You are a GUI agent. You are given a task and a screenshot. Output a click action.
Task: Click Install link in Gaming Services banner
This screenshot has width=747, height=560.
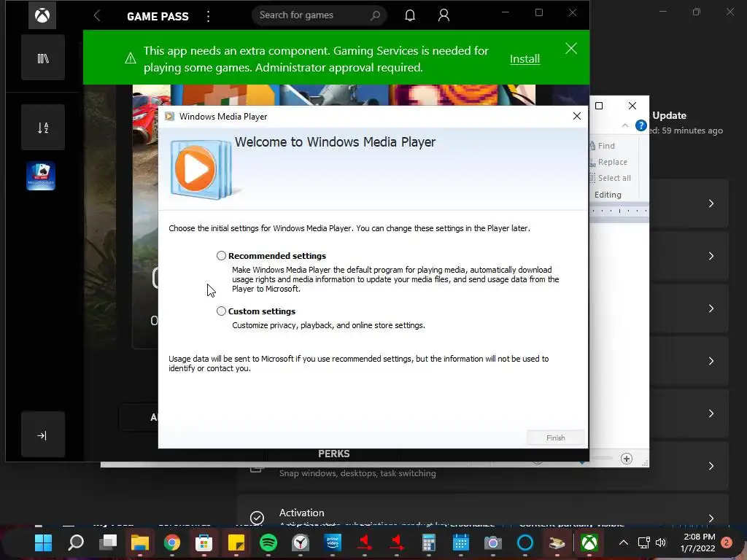pyautogui.click(x=525, y=59)
